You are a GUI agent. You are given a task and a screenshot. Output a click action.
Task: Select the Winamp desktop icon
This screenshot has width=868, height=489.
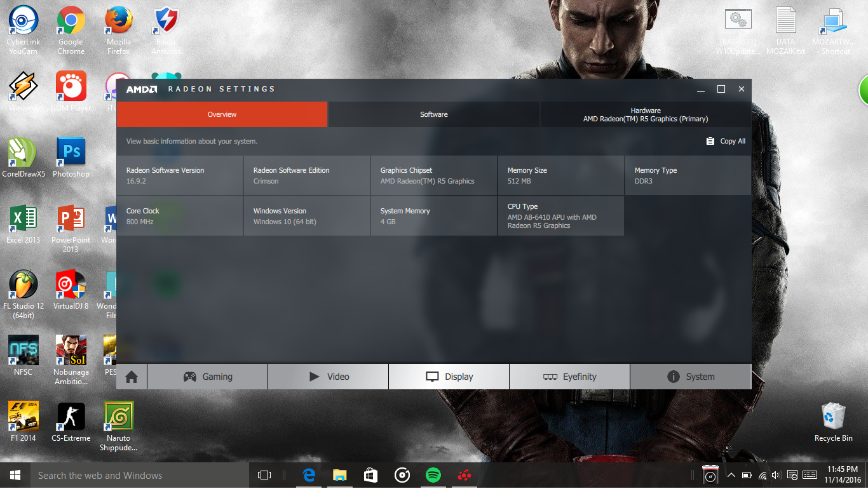23,91
